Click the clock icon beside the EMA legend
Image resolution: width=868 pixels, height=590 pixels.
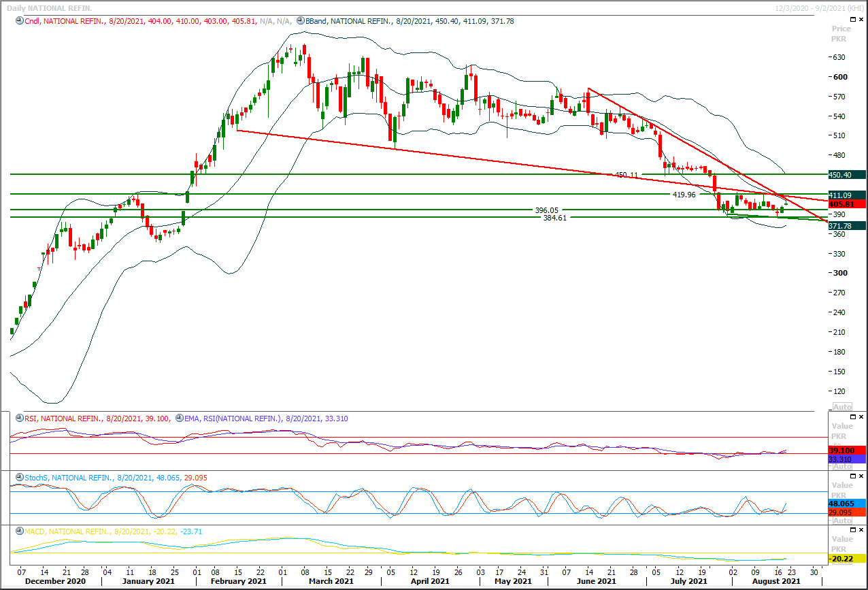tap(179, 419)
